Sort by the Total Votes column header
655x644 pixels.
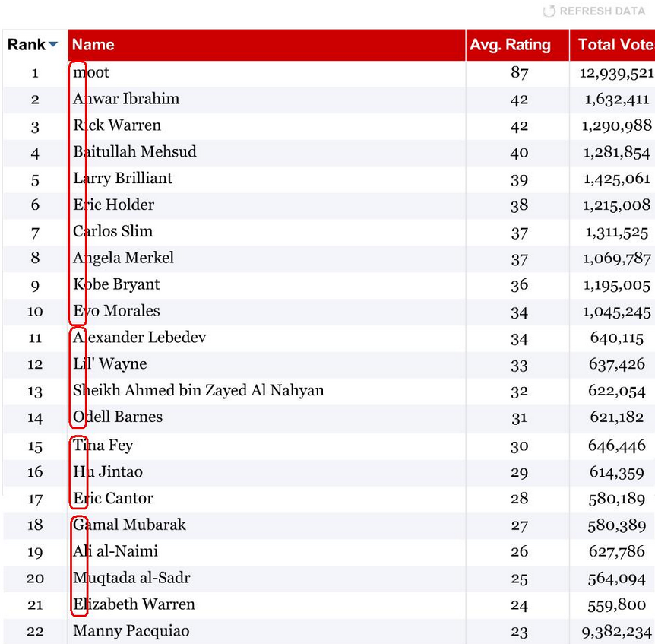pos(615,45)
